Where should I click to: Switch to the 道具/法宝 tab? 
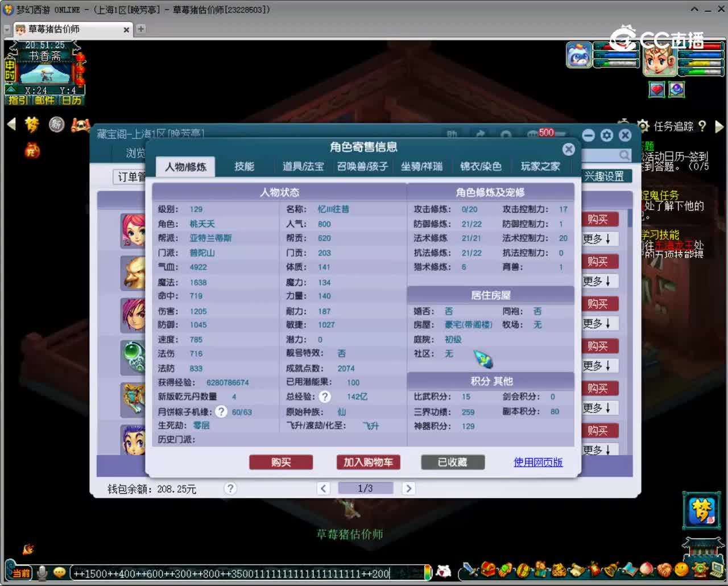pyautogui.click(x=303, y=166)
